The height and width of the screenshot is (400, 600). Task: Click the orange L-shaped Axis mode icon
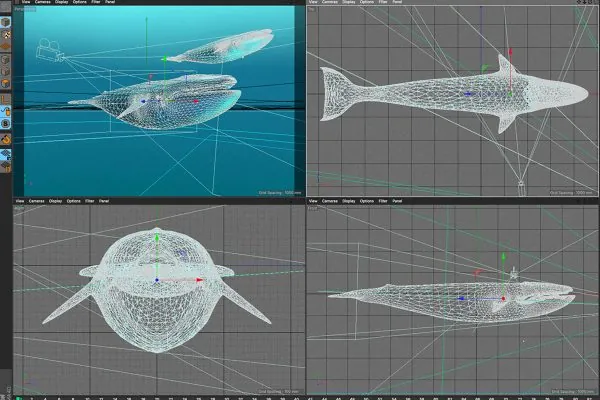tap(5, 99)
